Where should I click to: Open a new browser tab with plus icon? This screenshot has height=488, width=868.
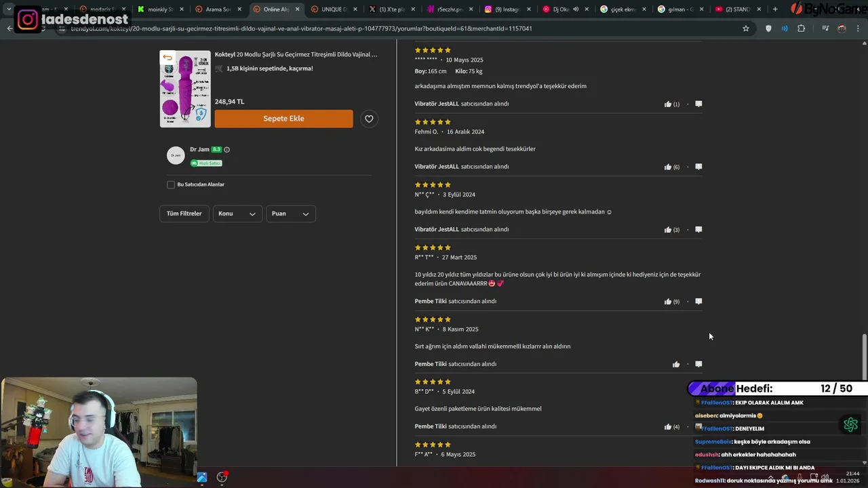point(775,9)
